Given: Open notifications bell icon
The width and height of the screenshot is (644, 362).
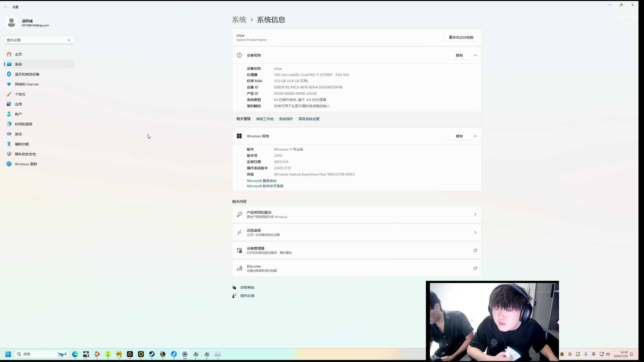Looking at the screenshot, I should (632, 354).
